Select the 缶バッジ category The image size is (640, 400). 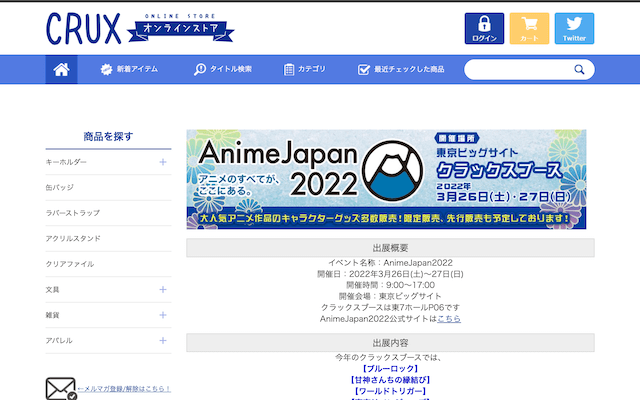tap(60, 187)
